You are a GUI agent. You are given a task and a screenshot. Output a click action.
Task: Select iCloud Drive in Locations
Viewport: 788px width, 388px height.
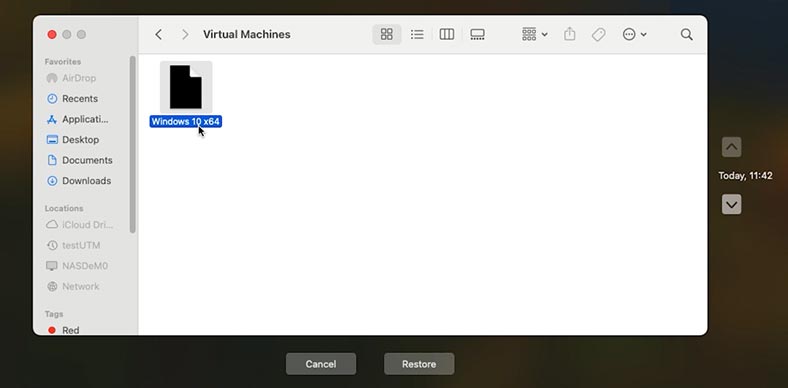coord(80,225)
